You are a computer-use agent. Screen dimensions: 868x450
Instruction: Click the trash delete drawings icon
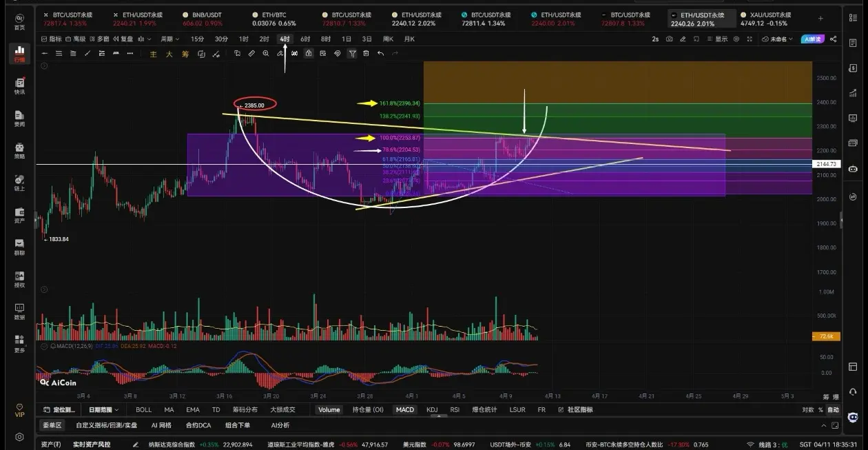[366, 53]
